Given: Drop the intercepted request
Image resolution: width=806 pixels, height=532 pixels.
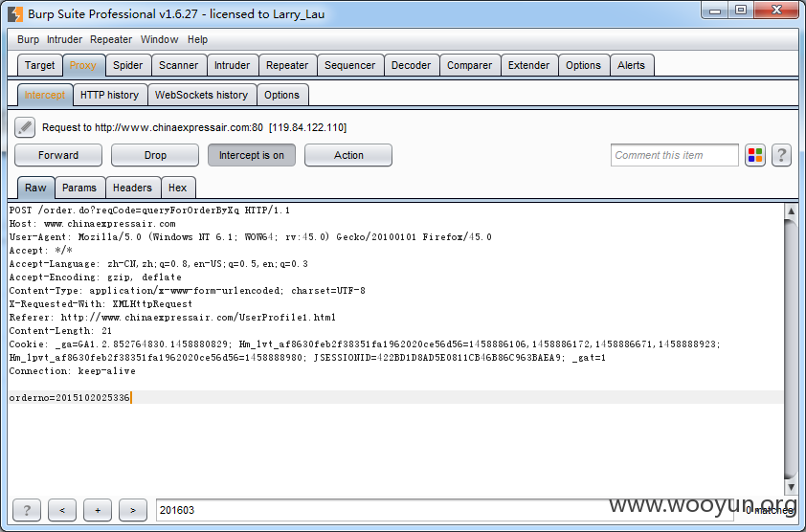Looking at the screenshot, I should point(155,155).
